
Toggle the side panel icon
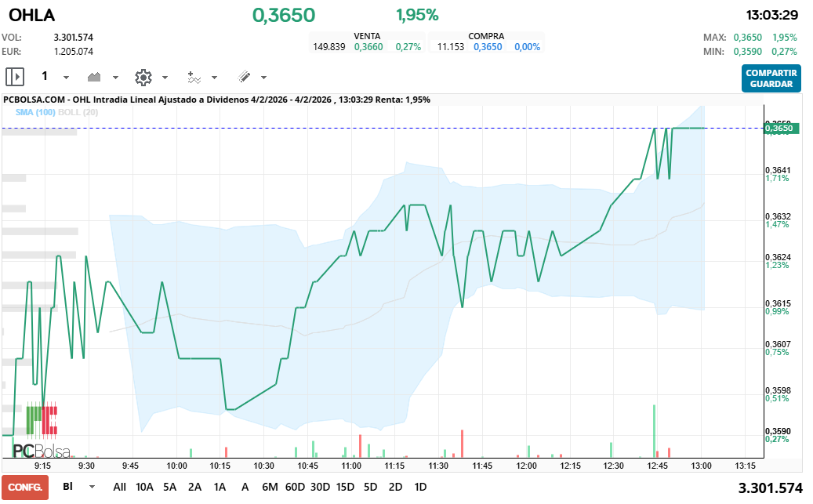16,77
